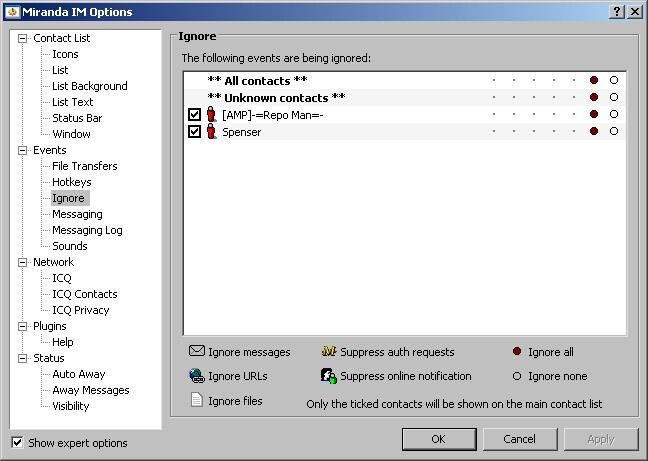Viewport: 648px width, 461px height.
Task: Untick the checkbox for [AMP]-=Repo Man=-
Action: pyautogui.click(x=194, y=114)
